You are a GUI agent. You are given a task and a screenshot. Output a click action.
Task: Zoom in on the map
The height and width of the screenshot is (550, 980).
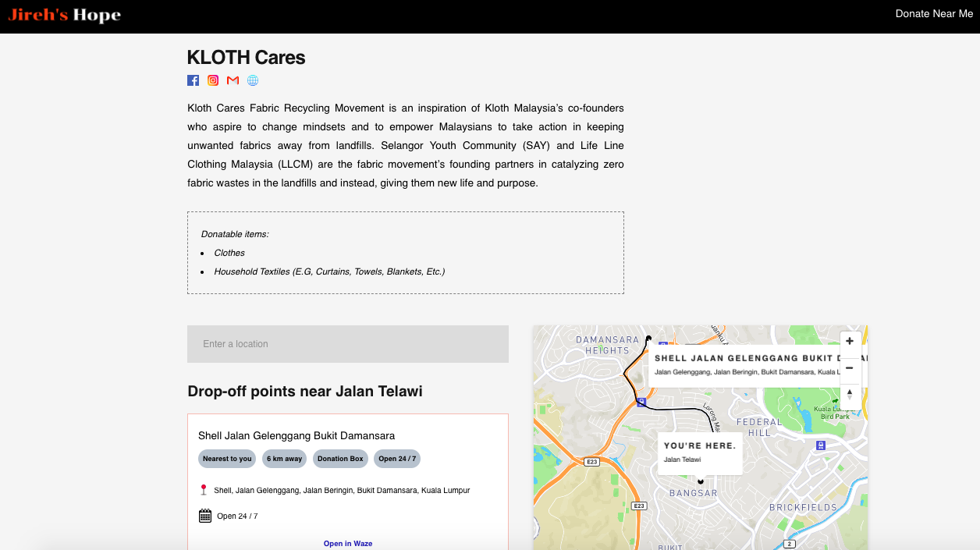(850, 341)
